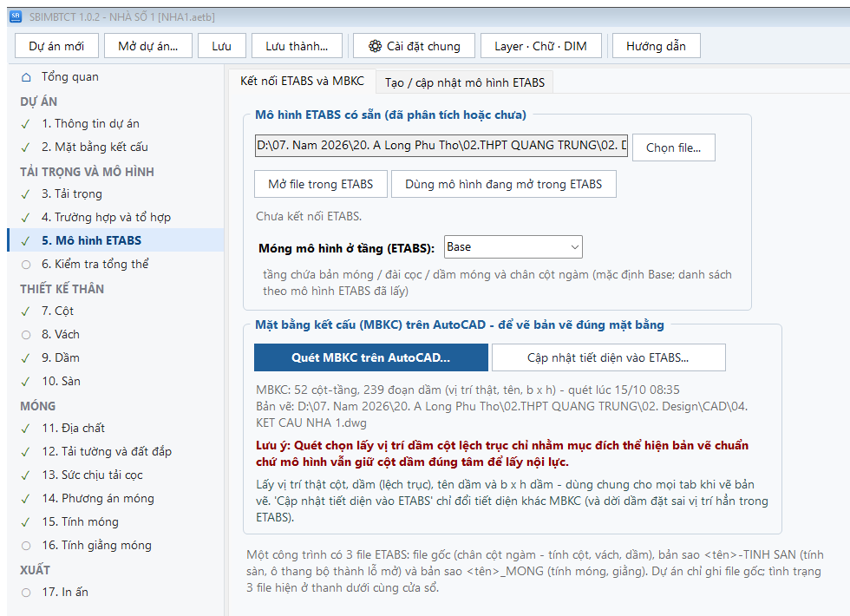Go to step 2. Mặt bằng kết cấu
This screenshot has width=850, height=616.
(x=116, y=147)
